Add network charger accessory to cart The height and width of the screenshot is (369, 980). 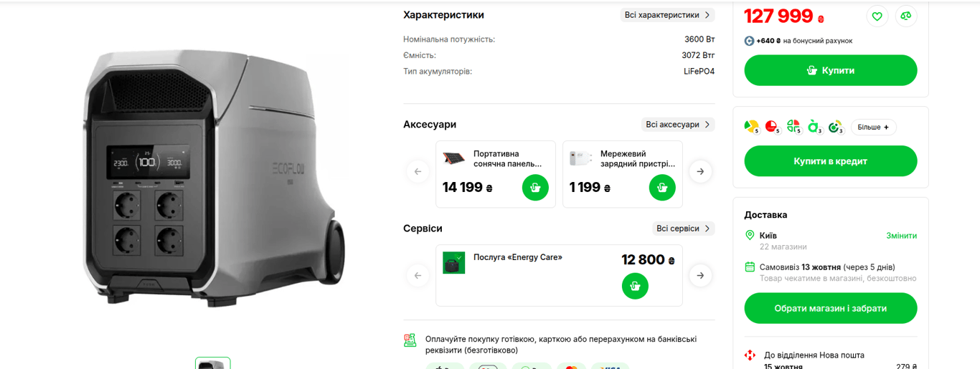point(662,188)
